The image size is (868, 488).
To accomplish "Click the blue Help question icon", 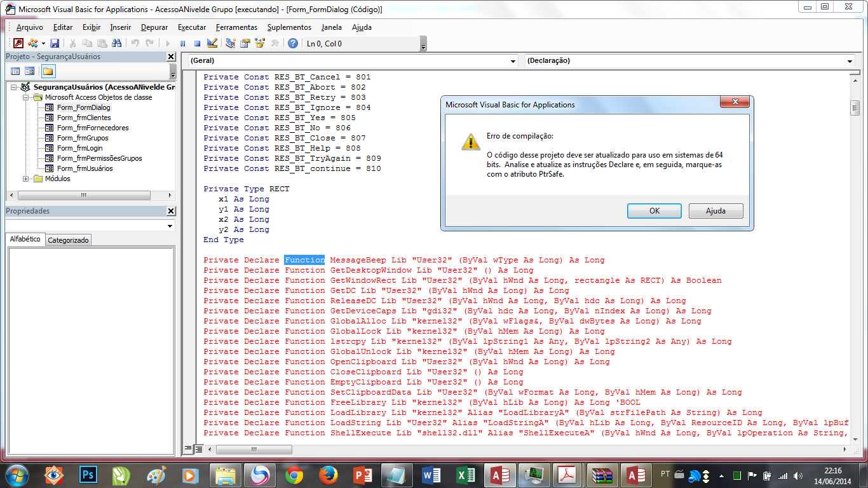I will pos(293,43).
